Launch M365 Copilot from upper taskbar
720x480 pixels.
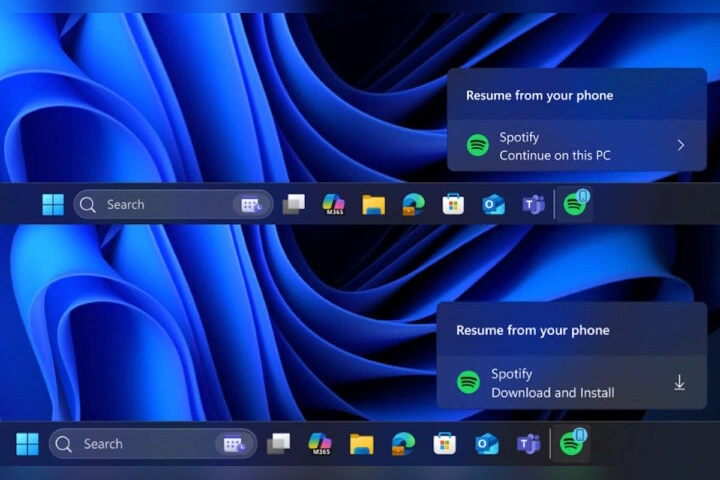[333, 204]
